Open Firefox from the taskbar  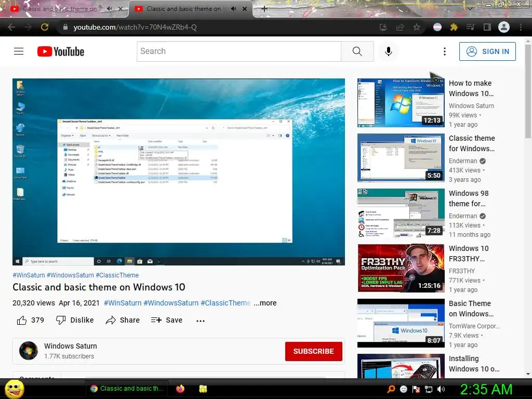[180, 389]
